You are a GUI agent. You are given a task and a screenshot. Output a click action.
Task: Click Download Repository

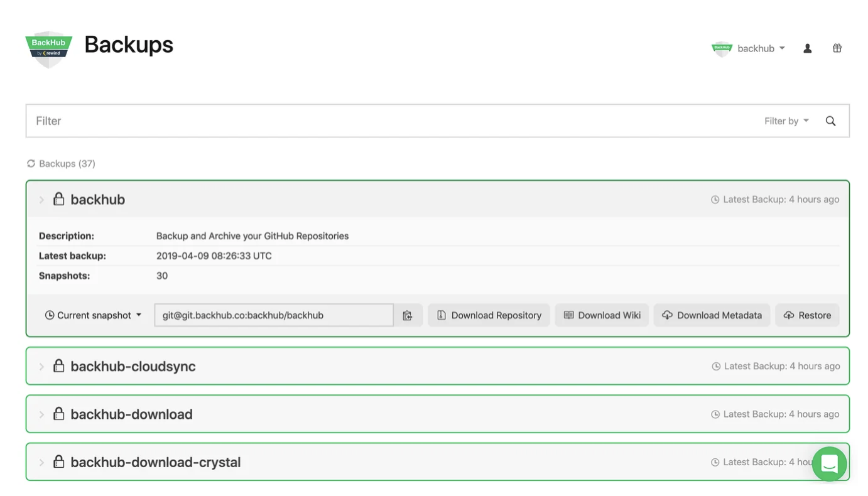[489, 315]
